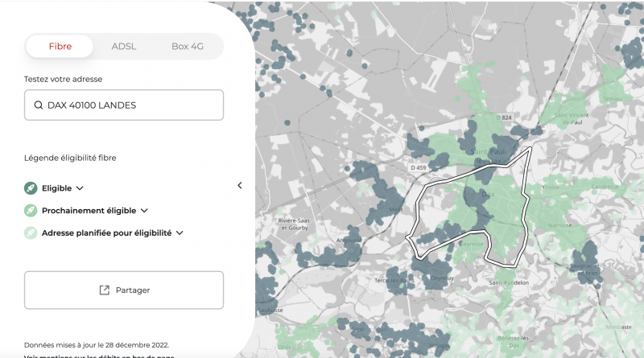
Task: Click the D 824 road marker on map
Action: (x=506, y=117)
